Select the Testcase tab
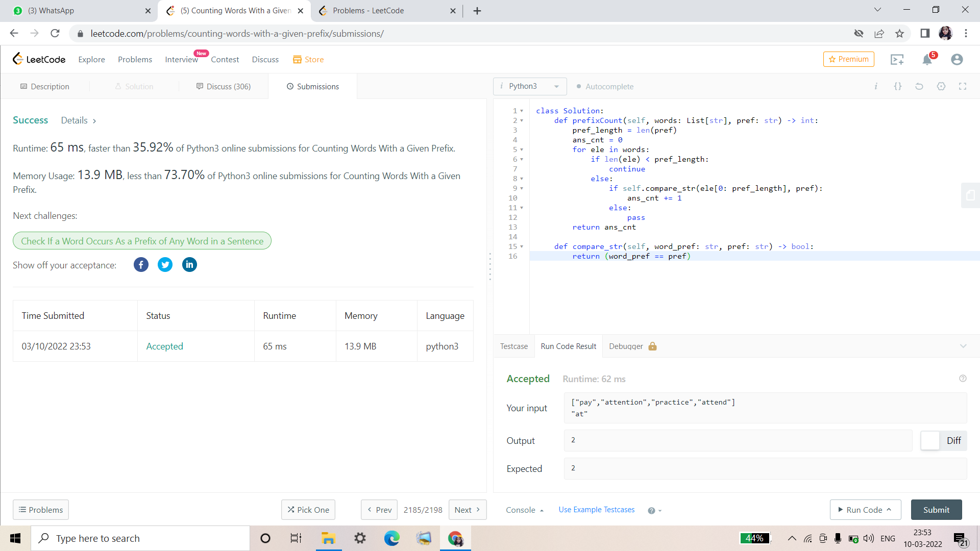 pos(514,346)
